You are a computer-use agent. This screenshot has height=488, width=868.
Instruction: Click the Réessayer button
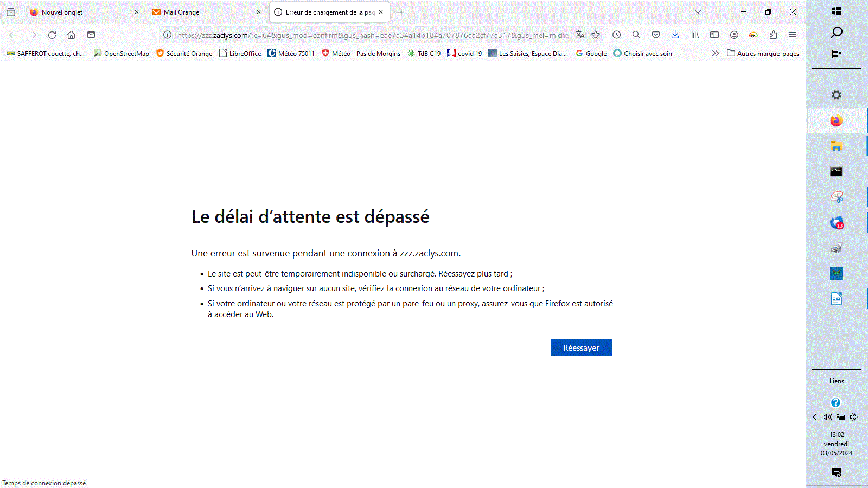(x=581, y=348)
